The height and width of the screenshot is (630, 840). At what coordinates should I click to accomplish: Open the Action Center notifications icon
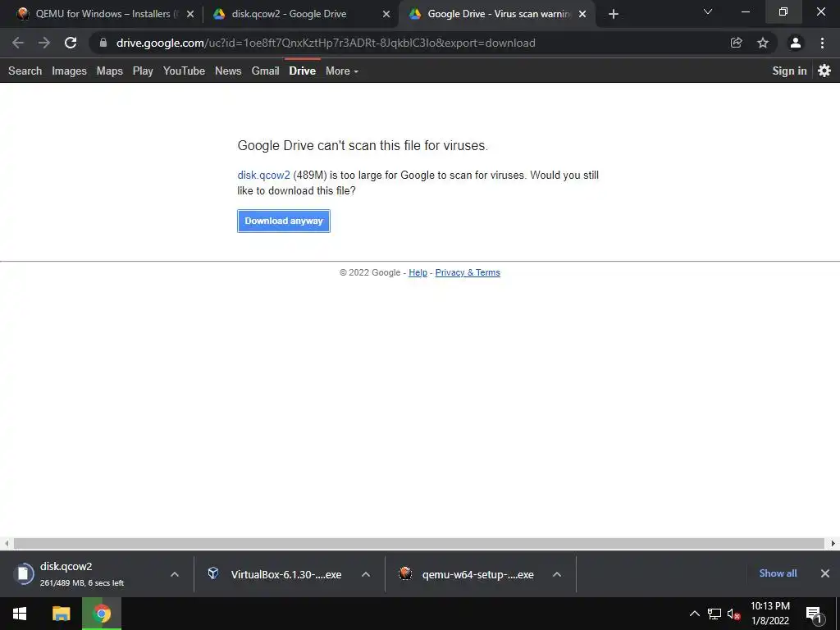[814, 614]
